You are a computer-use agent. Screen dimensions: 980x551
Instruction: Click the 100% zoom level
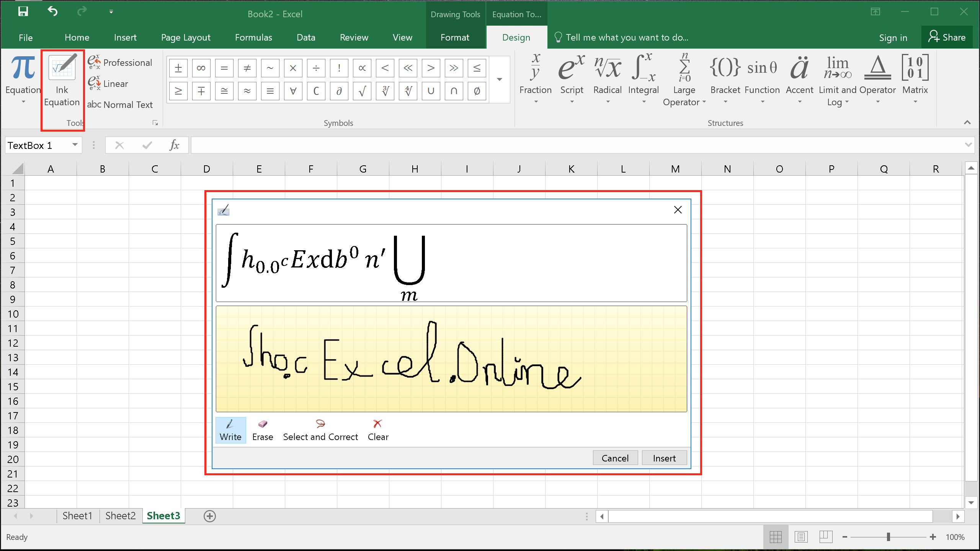(955, 537)
